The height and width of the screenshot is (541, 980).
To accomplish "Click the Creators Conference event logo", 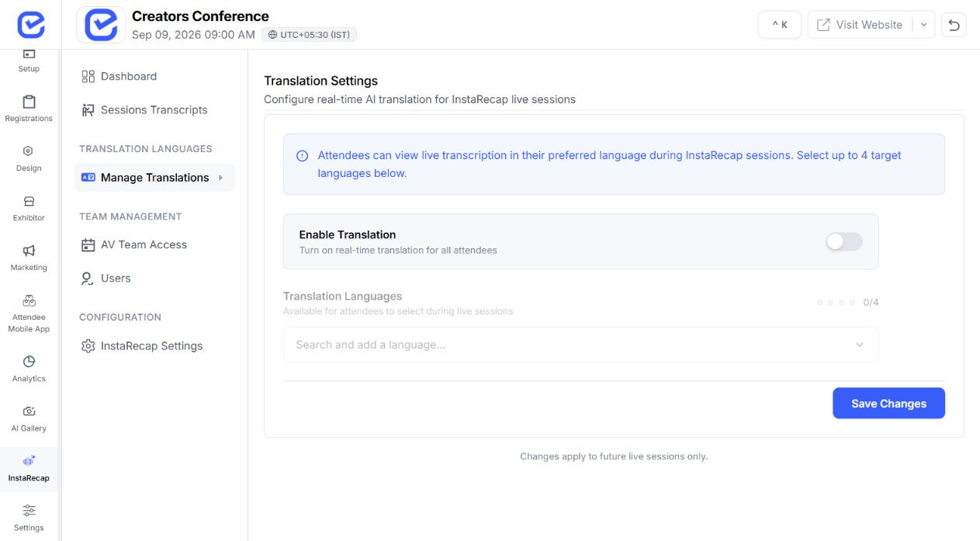I will [101, 25].
